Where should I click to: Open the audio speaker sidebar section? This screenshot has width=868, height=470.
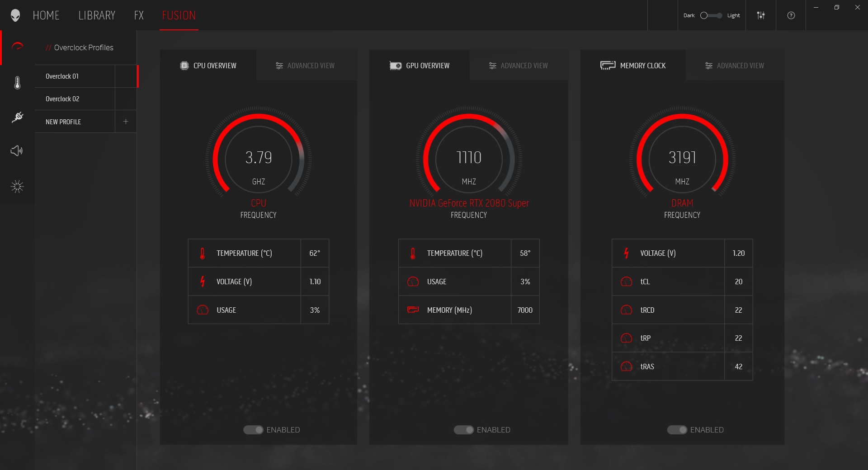coord(17,150)
